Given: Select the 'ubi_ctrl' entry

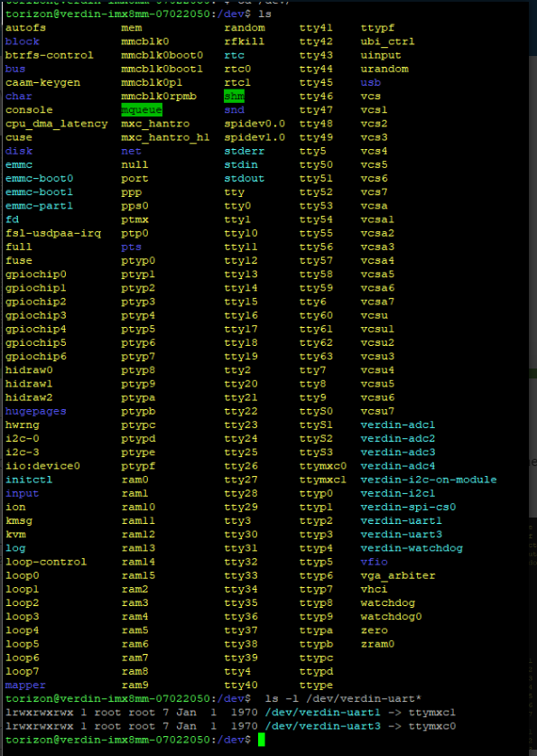Looking at the screenshot, I should [x=388, y=42].
